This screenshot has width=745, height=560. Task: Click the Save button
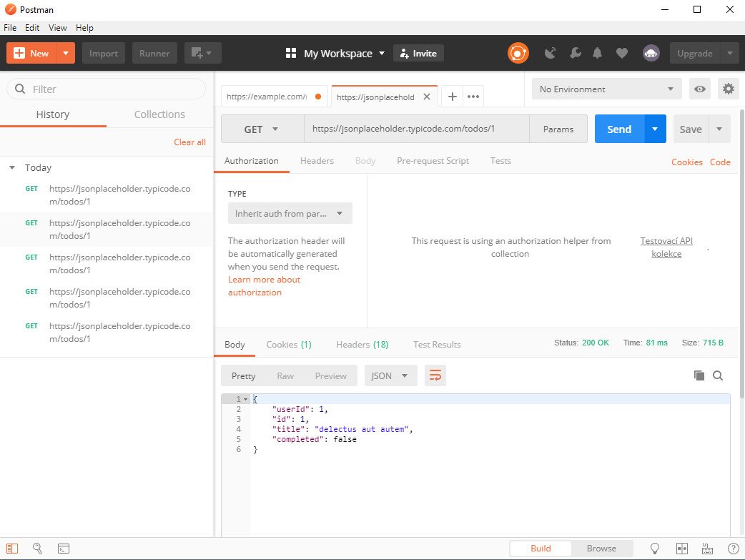[x=691, y=129]
